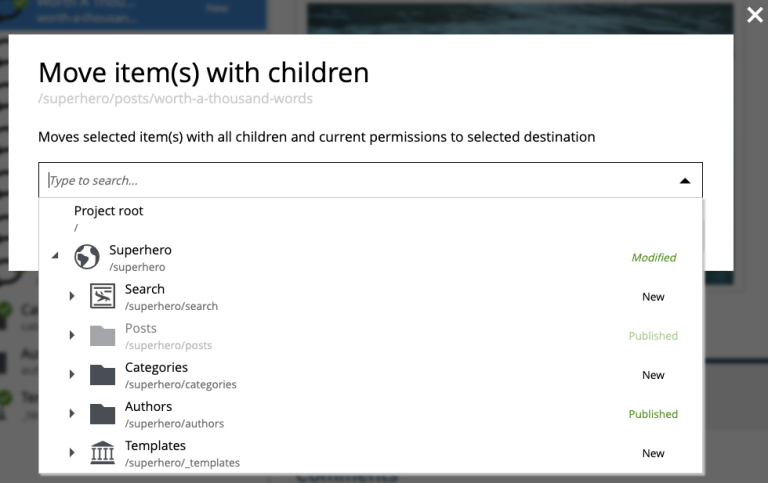Expand the Categories tree node
Viewport: 768px width, 483px height.
[72, 375]
